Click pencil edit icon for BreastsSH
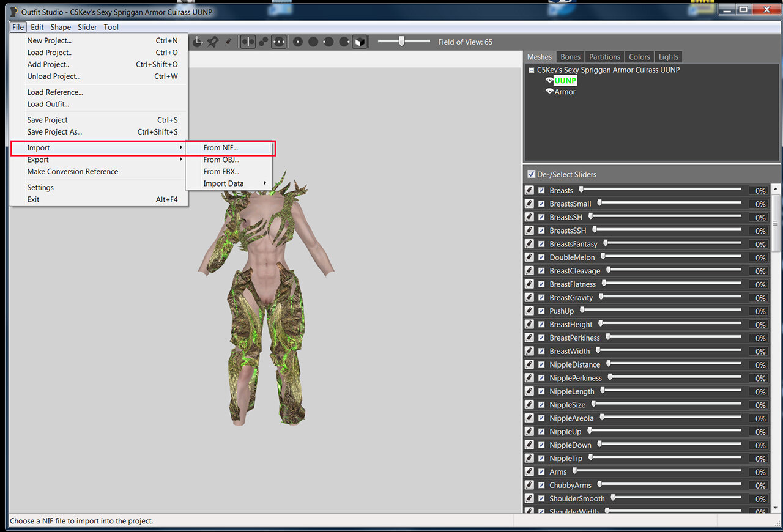The height and width of the screenshot is (532, 783). click(x=530, y=217)
